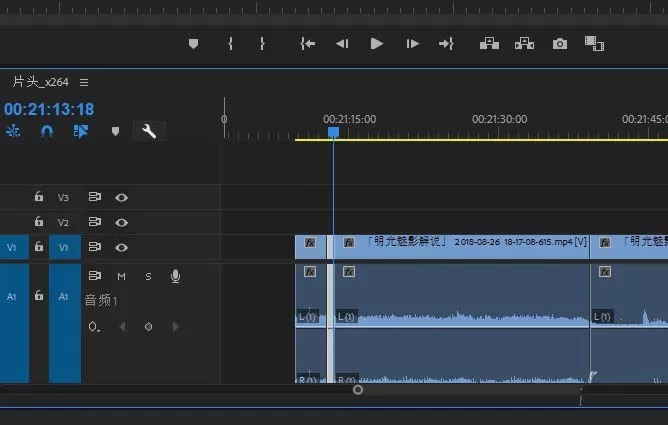668x425 pixels.
Task: Open the A1 keyframe display options dropdown
Action: (x=94, y=327)
